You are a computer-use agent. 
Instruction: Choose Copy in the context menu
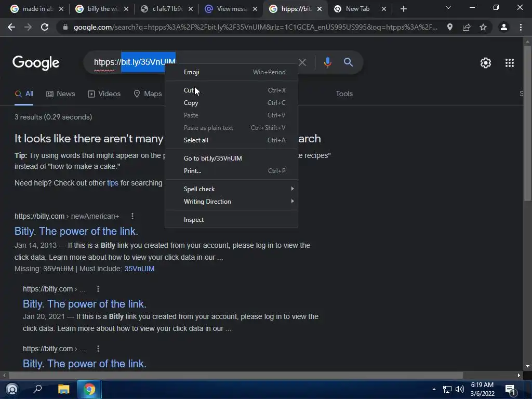(231, 103)
